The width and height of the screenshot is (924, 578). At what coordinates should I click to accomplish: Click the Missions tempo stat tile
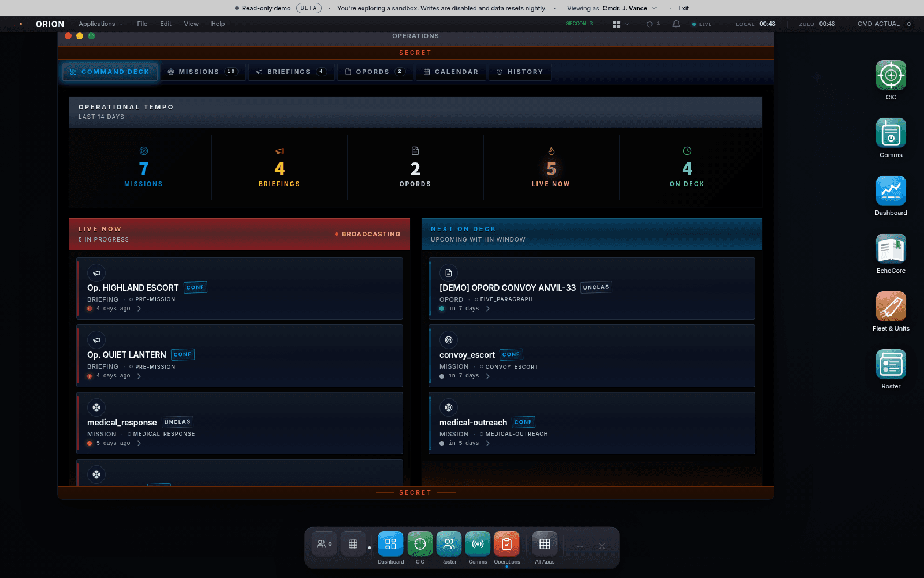point(144,168)
